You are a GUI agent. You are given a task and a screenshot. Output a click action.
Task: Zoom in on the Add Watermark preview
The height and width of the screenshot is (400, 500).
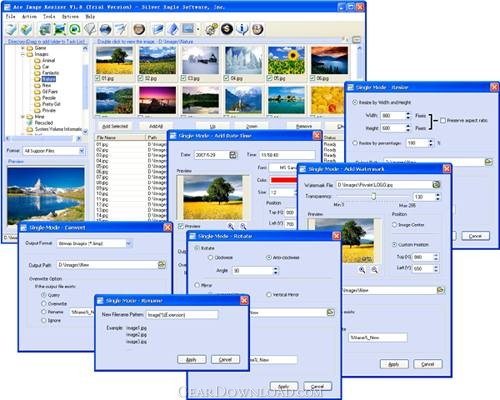click(362, 270)
